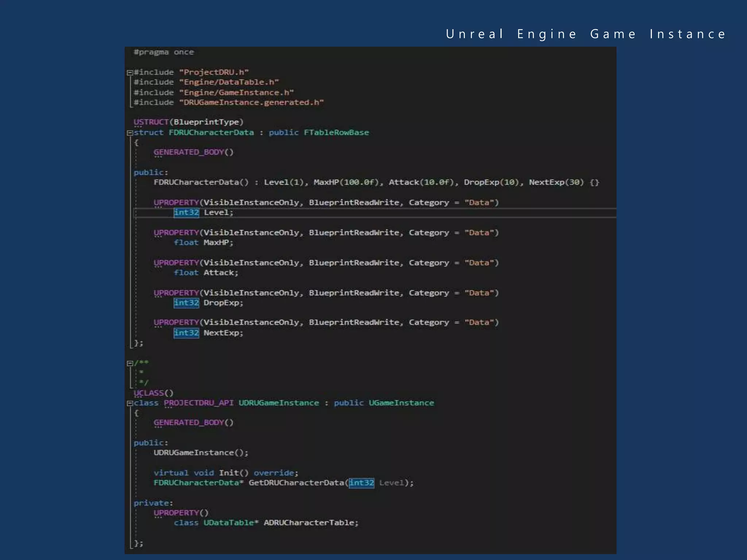Click the highlighted int32 before NextExp

[x=186, y=333]
